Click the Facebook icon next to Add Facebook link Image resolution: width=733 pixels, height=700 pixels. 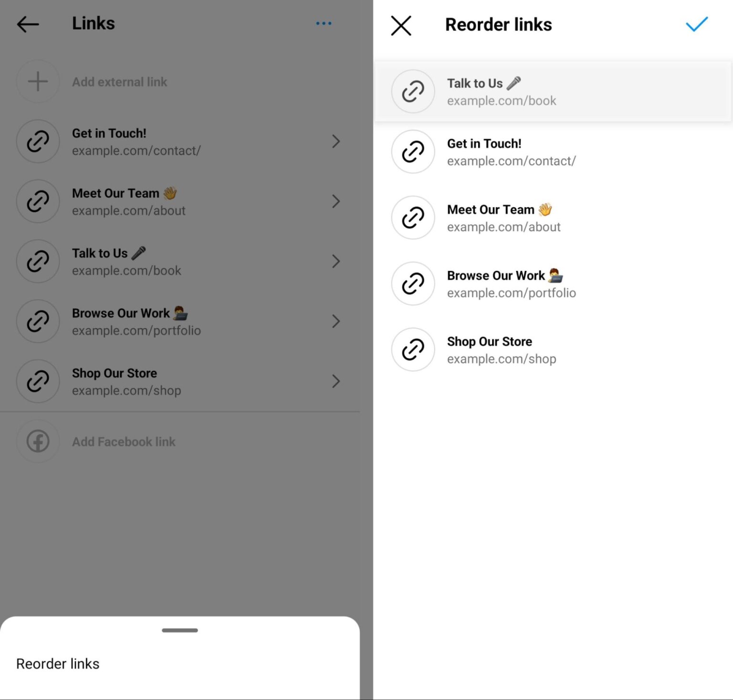(38, 441)
